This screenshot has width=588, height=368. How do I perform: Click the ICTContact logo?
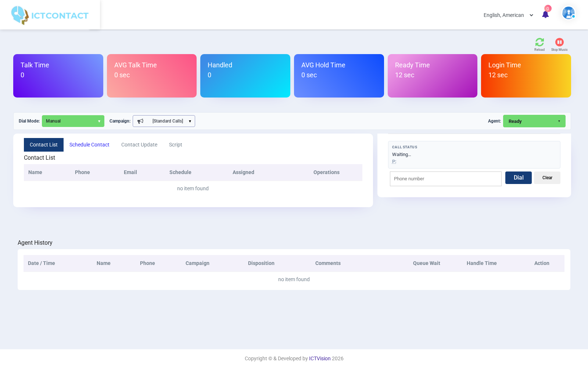click(50, 15)
